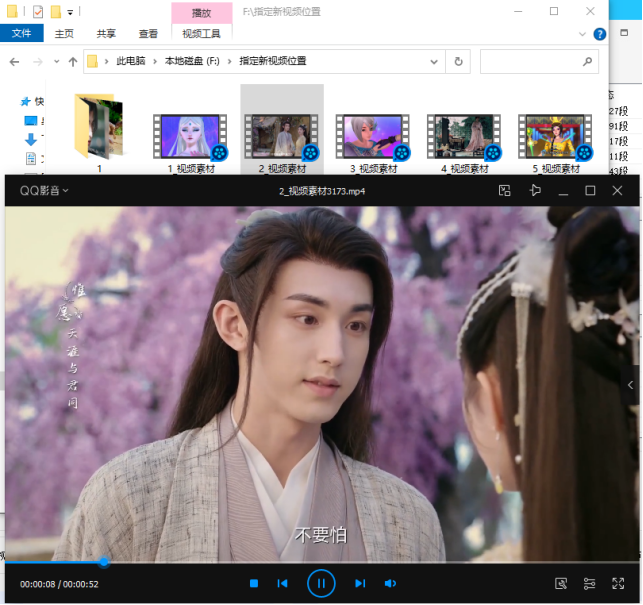This screenshot has height=605, width=643.
Task: Expand breadcrumb arrow after 本地磁盘 (F:)
Action: click(229, 62)
